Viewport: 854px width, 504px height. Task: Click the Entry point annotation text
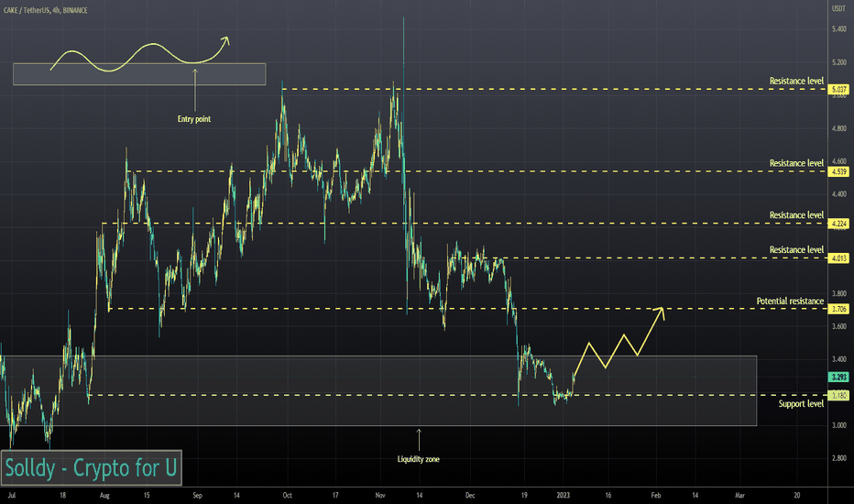[x=194, y=119]
